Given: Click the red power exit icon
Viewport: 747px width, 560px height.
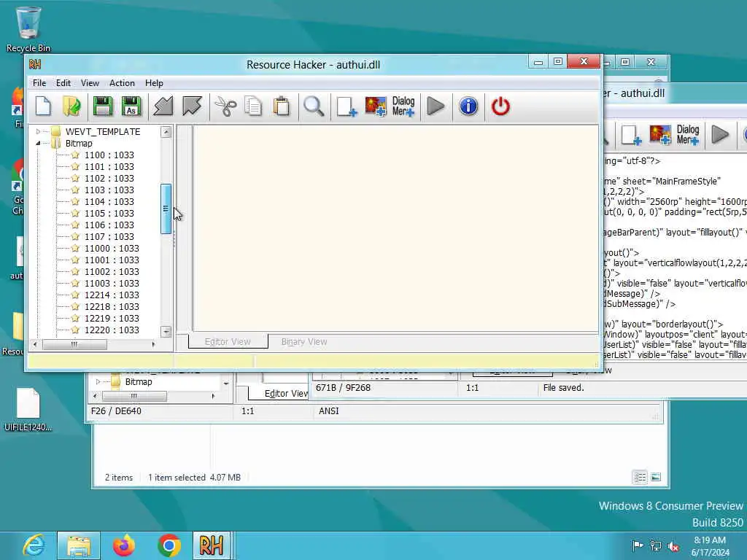Looking at the screenshot, I should click(500, 106).
